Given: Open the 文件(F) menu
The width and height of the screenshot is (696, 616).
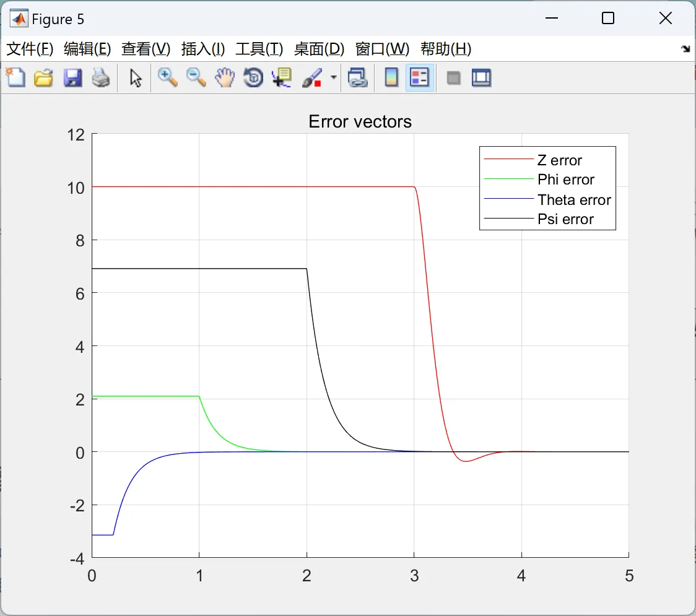Looking at the screenshot, I should (x=30, y=49).
